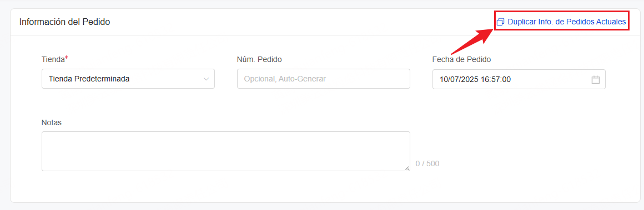Click the "Notas" field label
Screen dimensions: 644x210
[x=51, y=122]
